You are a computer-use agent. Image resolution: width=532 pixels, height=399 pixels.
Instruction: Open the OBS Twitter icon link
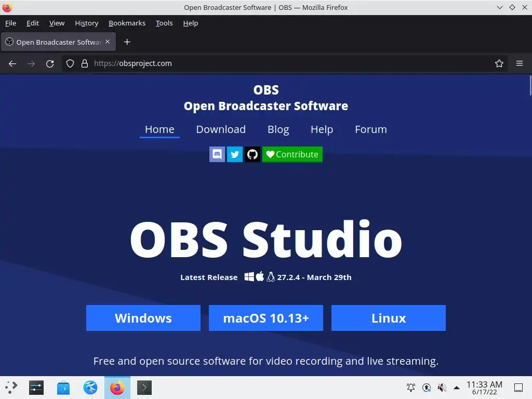pyautogui.click(x=234, y=154)
